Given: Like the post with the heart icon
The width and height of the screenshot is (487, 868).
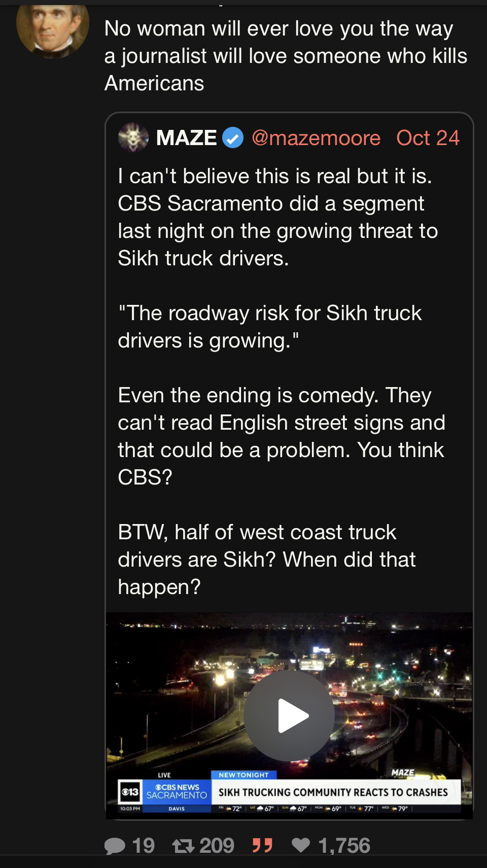Looking at the screenshot, I should pos(301,845).
